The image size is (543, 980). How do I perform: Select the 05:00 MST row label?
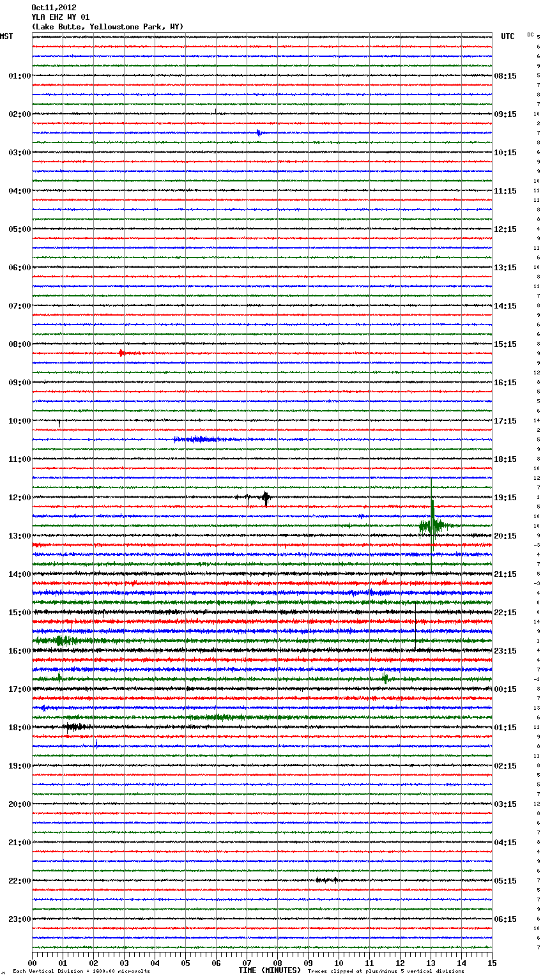coord(20,229)
